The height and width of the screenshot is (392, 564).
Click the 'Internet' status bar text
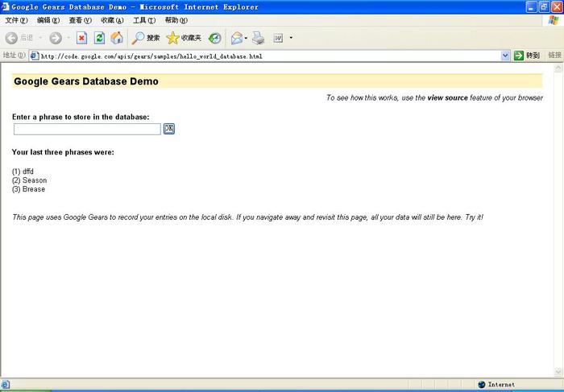click(x=501, y=385)
